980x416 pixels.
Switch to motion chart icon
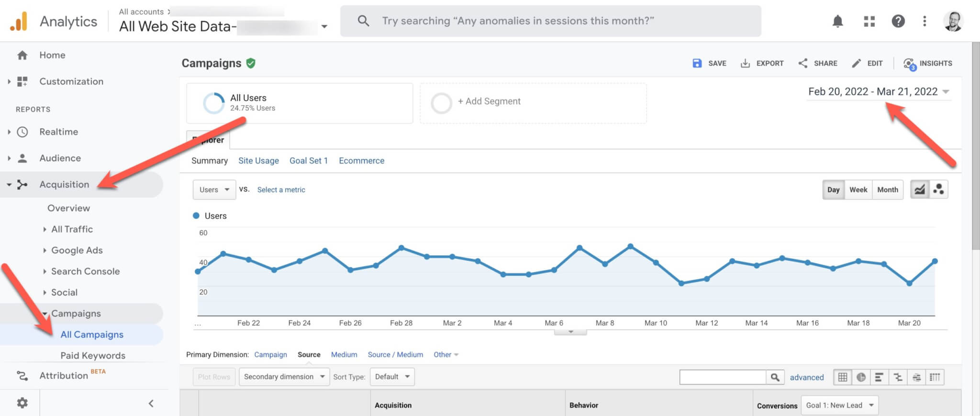click(x=938, y=190)
